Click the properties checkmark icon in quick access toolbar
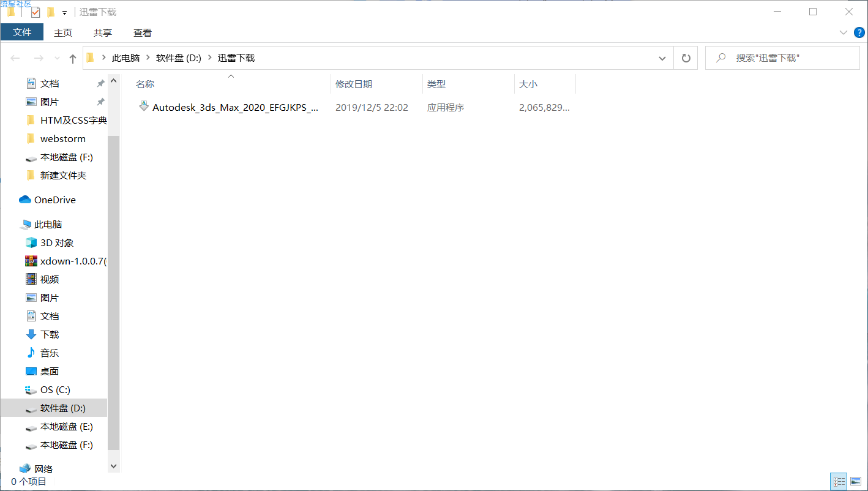The height and width of the screenshot is (491, 868). (36, 12)
